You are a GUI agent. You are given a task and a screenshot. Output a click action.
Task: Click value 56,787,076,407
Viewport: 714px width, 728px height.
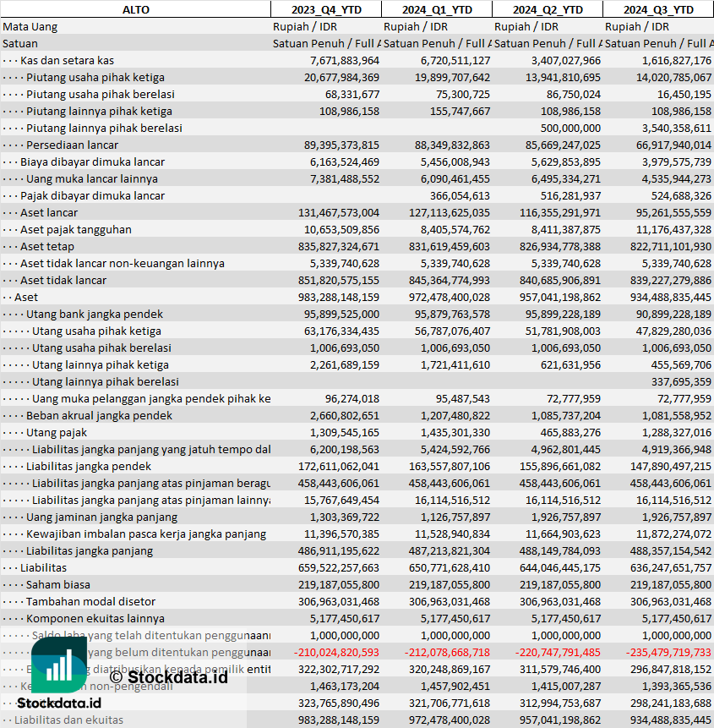point(452,331)
